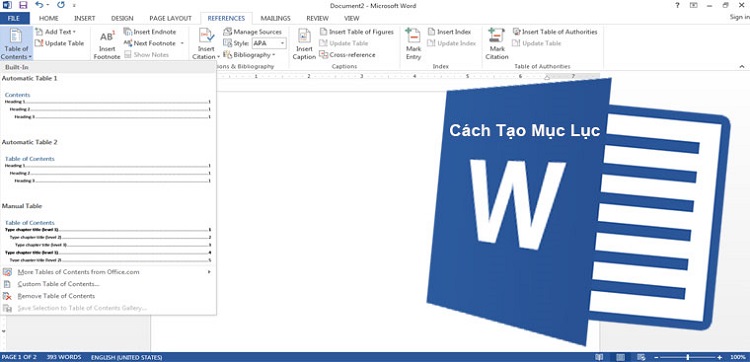Click the zoom in plus button
Viewport: 750px width, 362px height.
tap(720, 357)
